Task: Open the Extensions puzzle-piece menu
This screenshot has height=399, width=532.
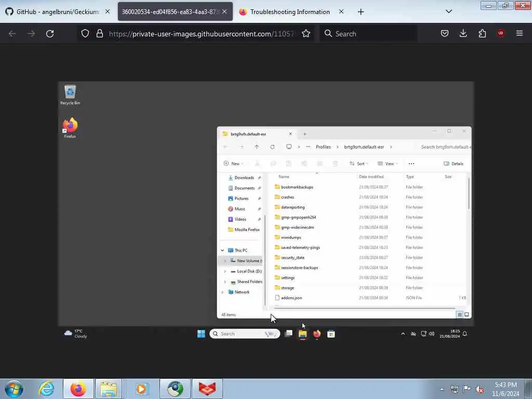Action: coord(482,33)
